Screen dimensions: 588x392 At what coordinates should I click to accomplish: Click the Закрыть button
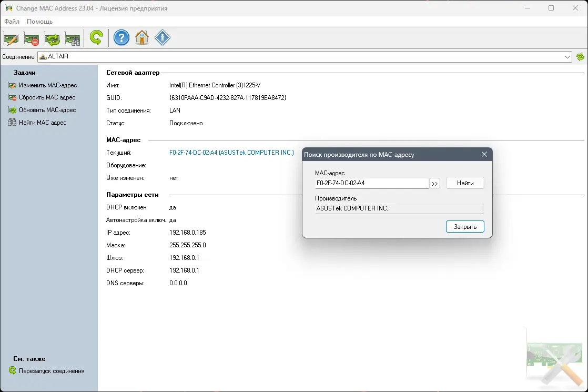coord(465,227)
